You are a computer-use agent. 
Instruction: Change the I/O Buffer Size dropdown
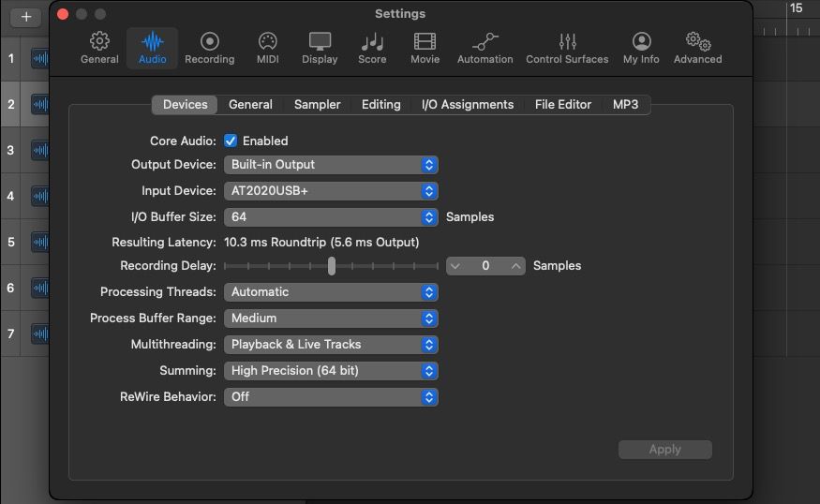click(331, 217)
